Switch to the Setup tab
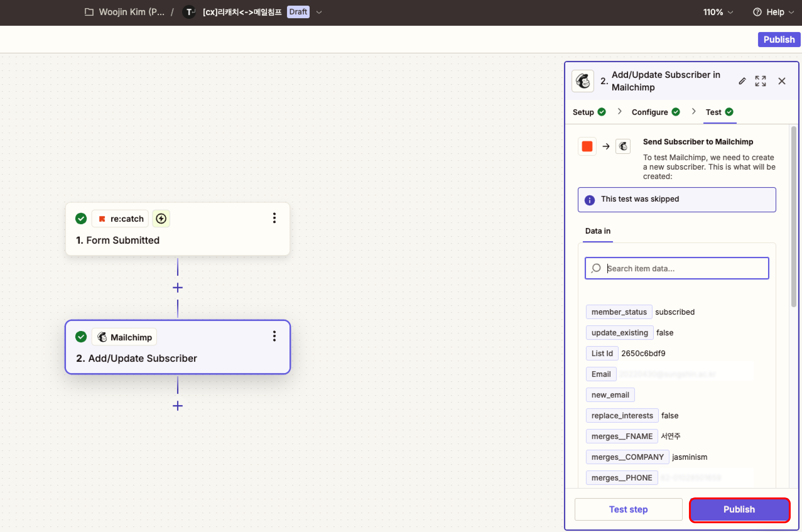The image size is (802, 532). pyautogui.click(x=589, y=112)
